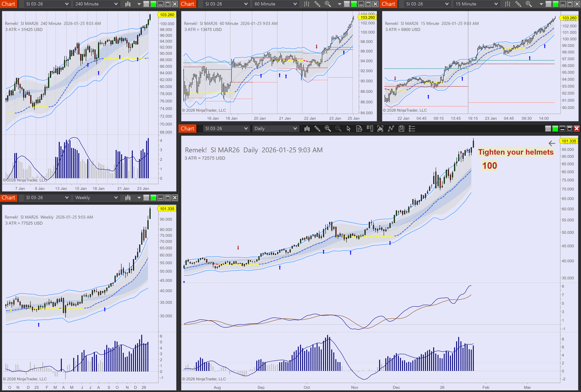Open Data Box icon in Daily chart toolbar
The width and height of the screenshot is (581, 392).
[x=359, y=128]
